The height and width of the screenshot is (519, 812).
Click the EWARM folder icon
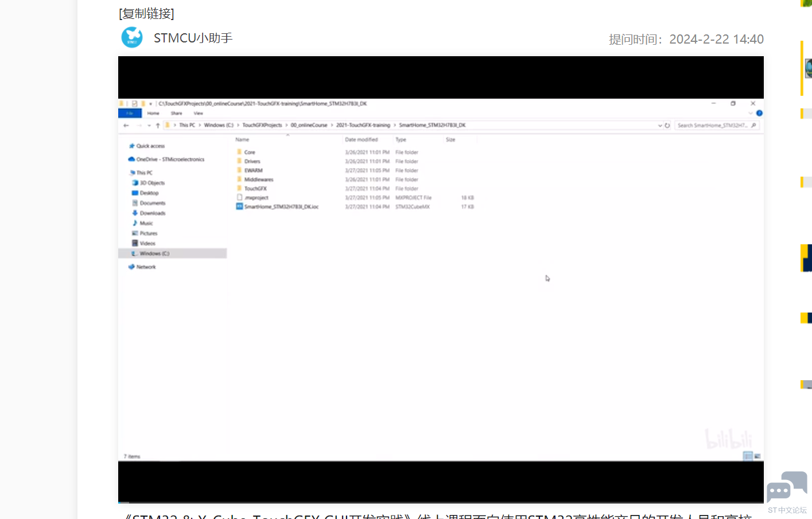pos(239,170)
